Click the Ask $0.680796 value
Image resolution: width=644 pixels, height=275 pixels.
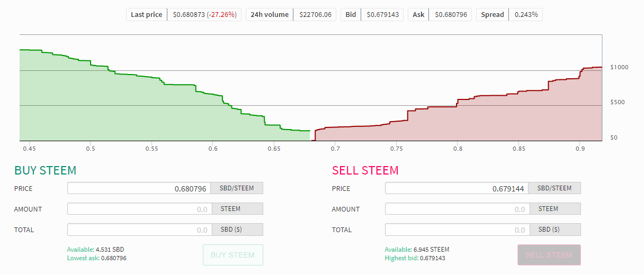451,15
